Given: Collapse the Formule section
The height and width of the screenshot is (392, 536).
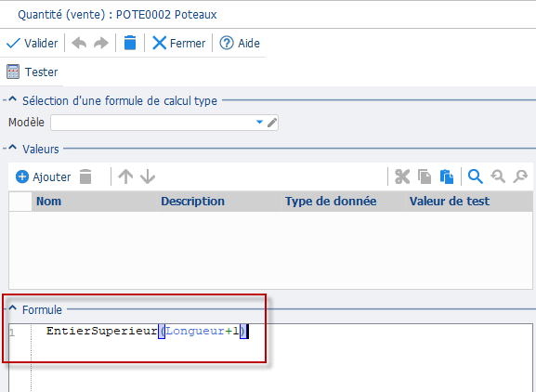Looking at the screenshot, I should [13, 308].
